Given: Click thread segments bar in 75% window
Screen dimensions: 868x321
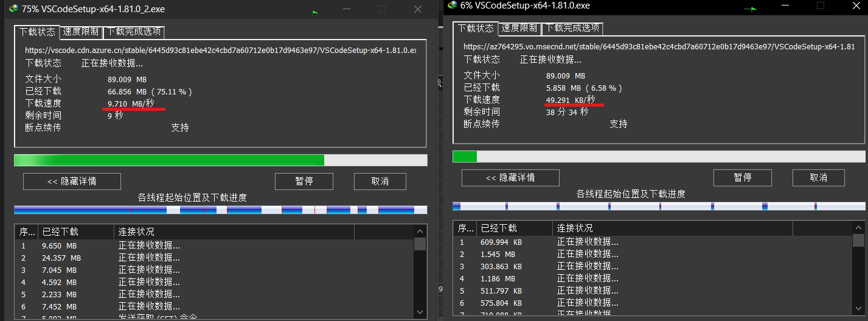Looking at the screenshot, I should (x=221, y=210).
